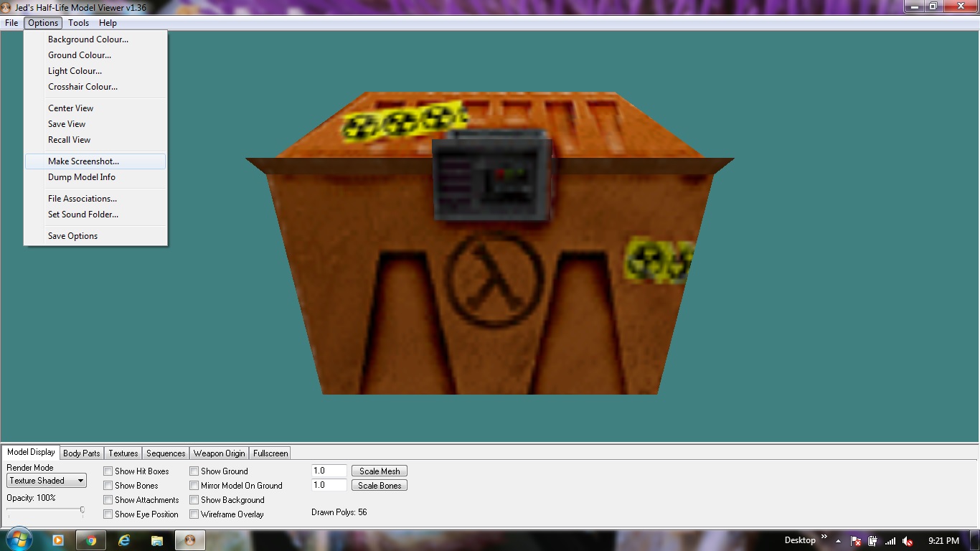980x551 pixels.
Task: Choose Recall View menu item
Action: click(x=95, y=140)
